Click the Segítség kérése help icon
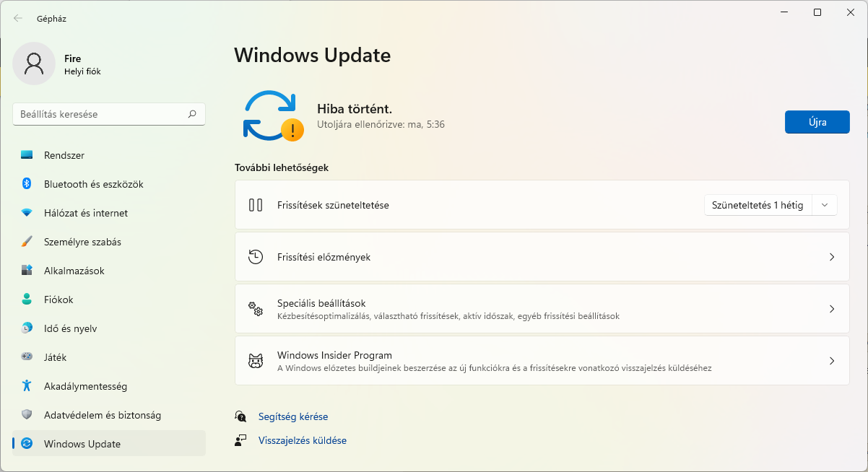 pos(240,416)
